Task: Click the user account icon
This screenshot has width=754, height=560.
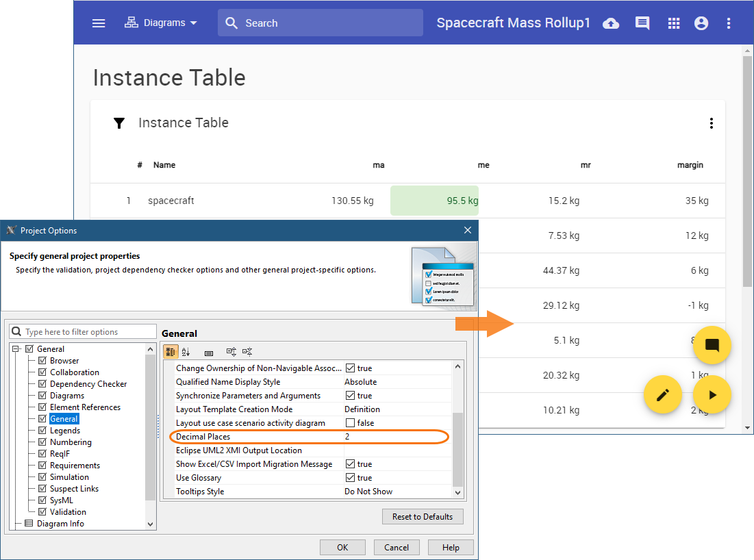Action: coord(701,23)
